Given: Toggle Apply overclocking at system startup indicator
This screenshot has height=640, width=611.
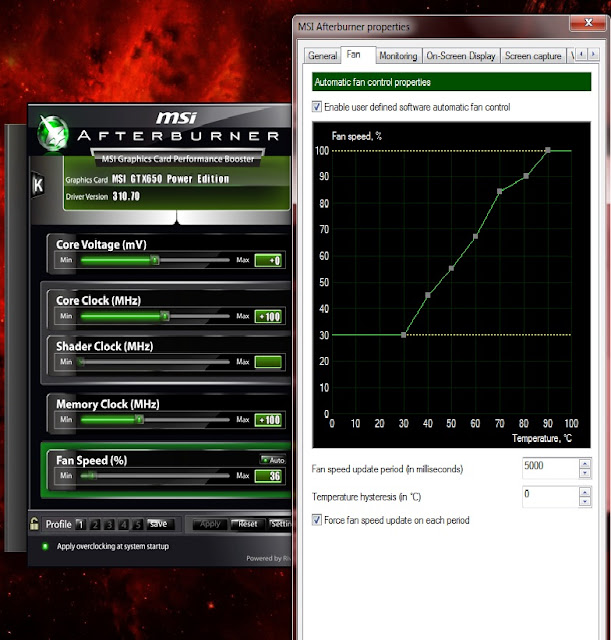Looking at the screenshot, I should click(45, 546).
